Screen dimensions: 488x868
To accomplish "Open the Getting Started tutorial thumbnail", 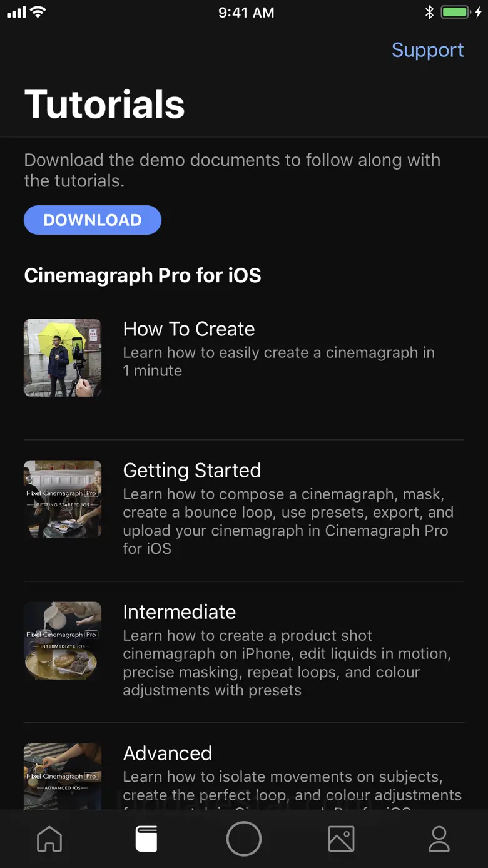I will 63,499.
